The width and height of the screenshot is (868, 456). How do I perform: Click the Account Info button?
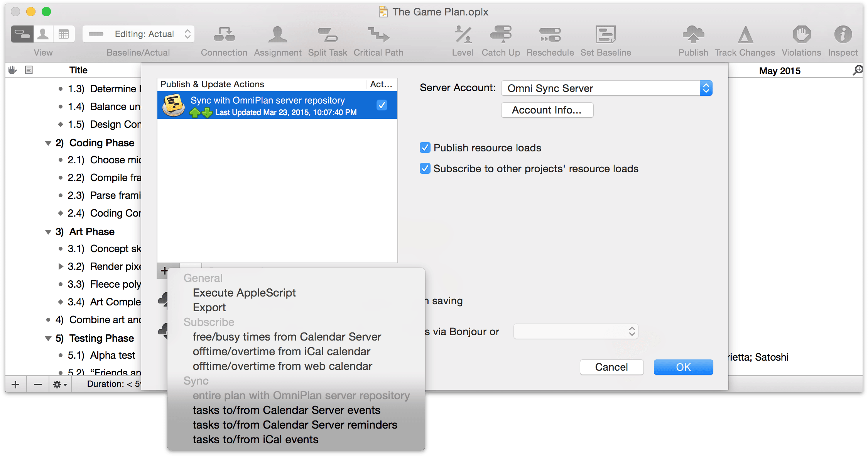[x=546, y=109]
